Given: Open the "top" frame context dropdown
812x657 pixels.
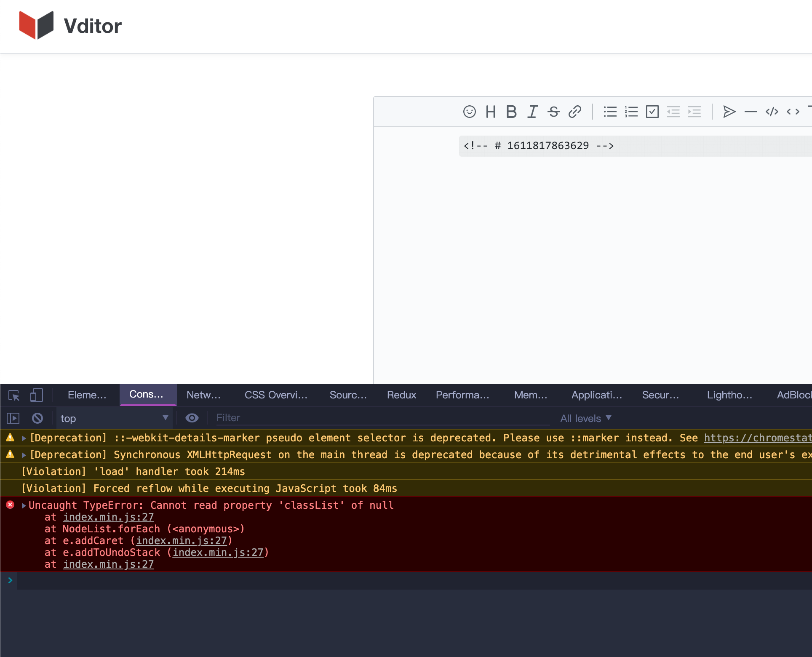Looking at the screenshot, I should (114, 418).
